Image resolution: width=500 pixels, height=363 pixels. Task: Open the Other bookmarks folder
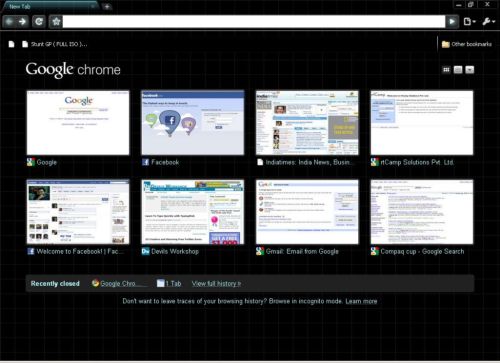tap(466, 44)
